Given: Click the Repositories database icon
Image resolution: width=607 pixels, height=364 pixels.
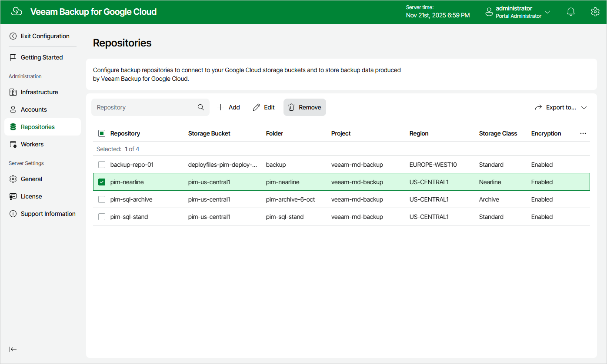Looking at the screenshot, I should (x=13, y=127).
